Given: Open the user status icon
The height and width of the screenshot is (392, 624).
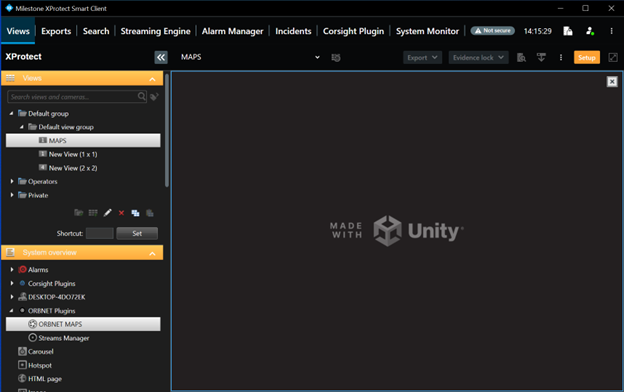Looking at the screenshot, I should tap(590, 31).
